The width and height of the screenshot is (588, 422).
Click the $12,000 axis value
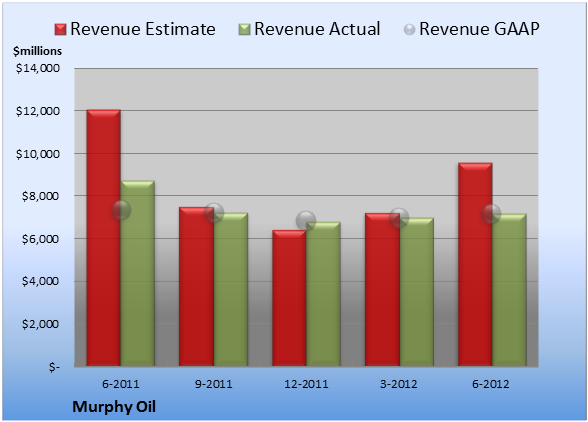click(38, 111)
